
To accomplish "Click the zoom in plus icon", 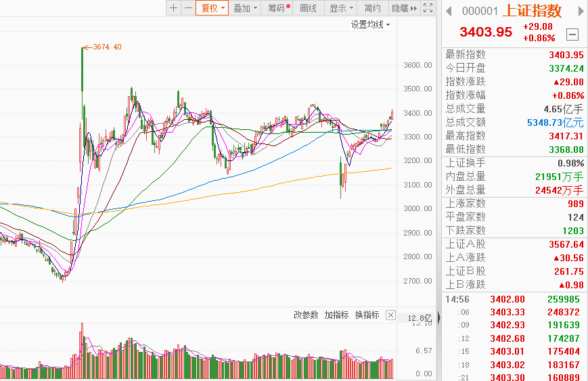I will click(174, 8).
